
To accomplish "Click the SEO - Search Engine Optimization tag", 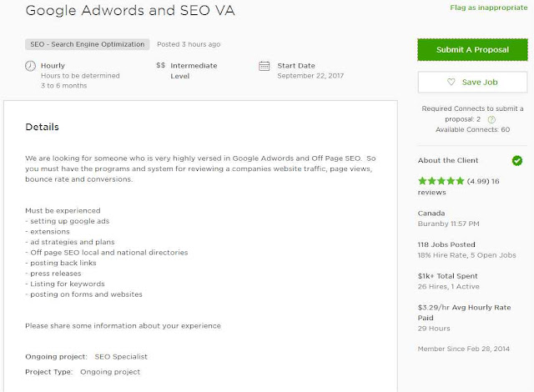I will tap(88, 44).
